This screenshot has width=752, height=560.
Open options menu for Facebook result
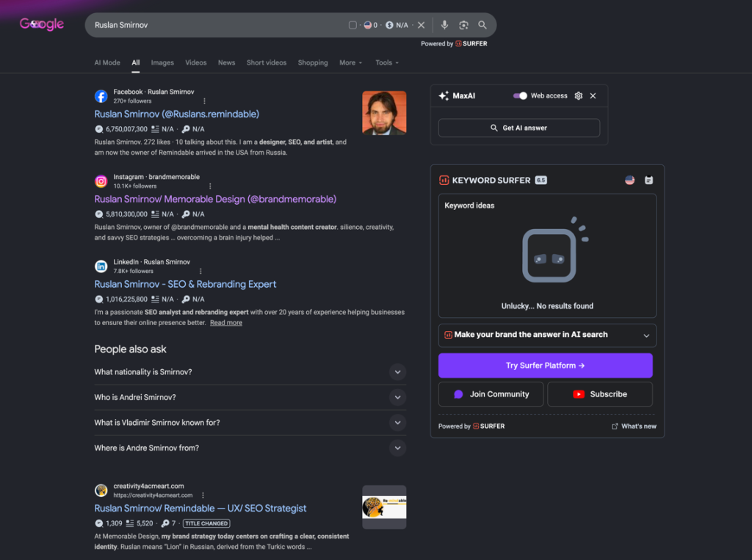204,101
